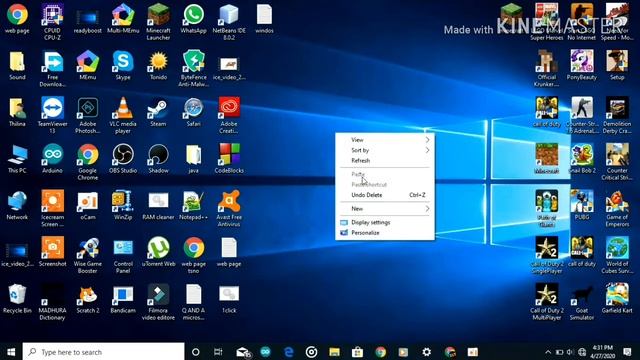This screenshot has width=640, height=360.
Task: Select the Adobe Creative Cloud icon
Action: coord(229,115)
